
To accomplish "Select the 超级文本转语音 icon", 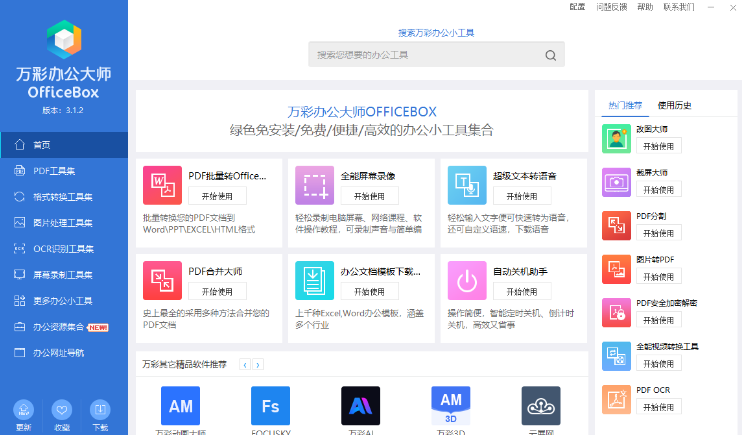I will coord(466,186).
